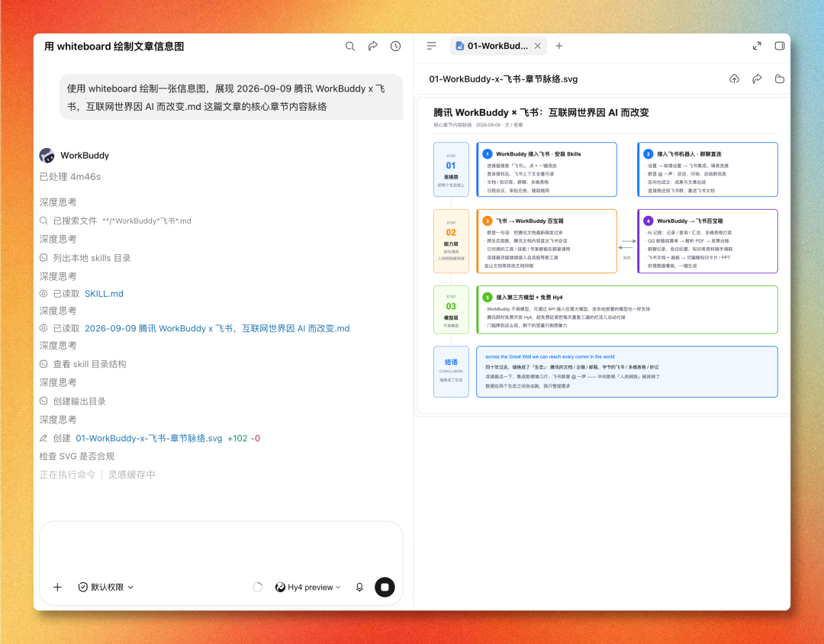Click the 正在执行命令 status text
Viewport: 824px width, 644px height.
[67, 475]
